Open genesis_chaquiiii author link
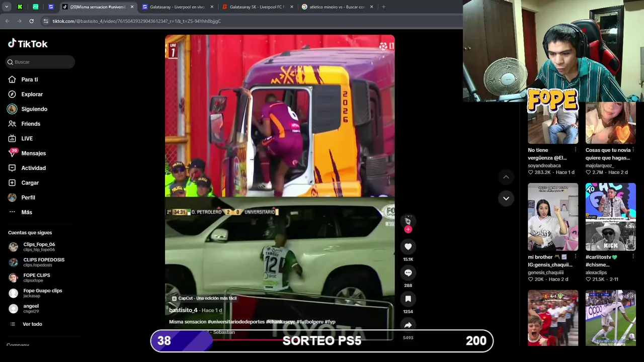644x362 pixels. (545, 273)
